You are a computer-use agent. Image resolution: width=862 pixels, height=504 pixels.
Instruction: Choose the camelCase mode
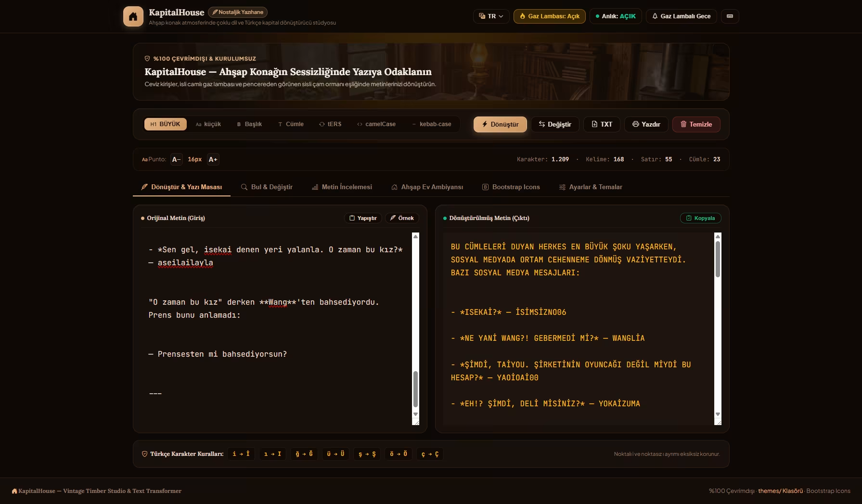pos(376,124)
